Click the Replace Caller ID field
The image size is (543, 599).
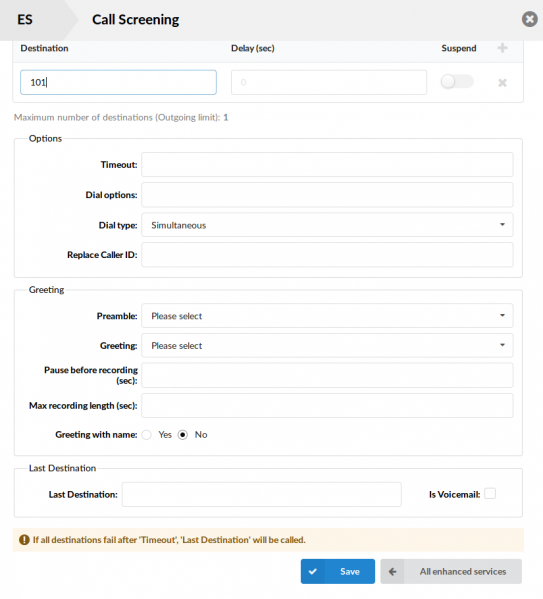pyautogui.click(x=327, y=255)
